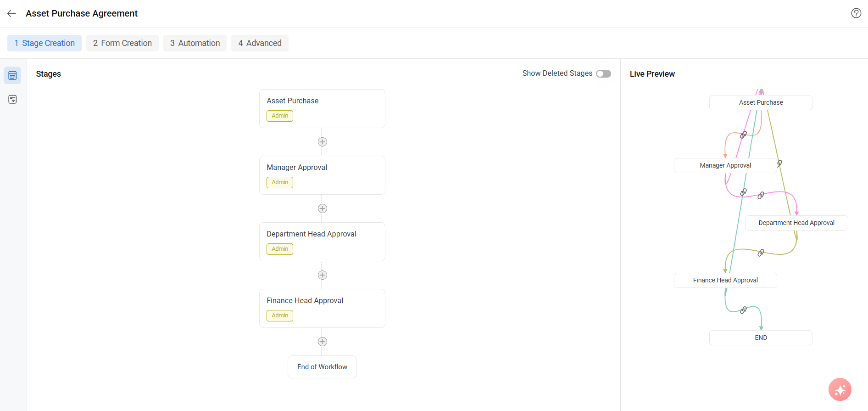The image size is (868, 411).
Task: Add stage below Department Head Approval
Action: pos(322,275)
